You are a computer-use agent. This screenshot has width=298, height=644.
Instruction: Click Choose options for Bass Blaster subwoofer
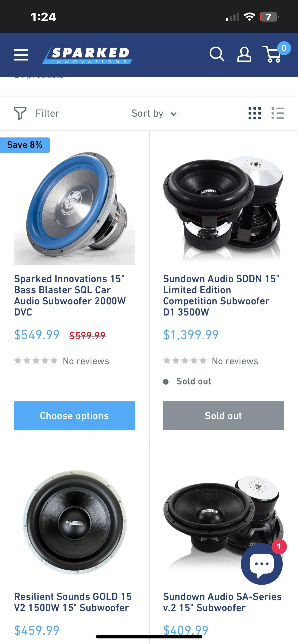74,415
